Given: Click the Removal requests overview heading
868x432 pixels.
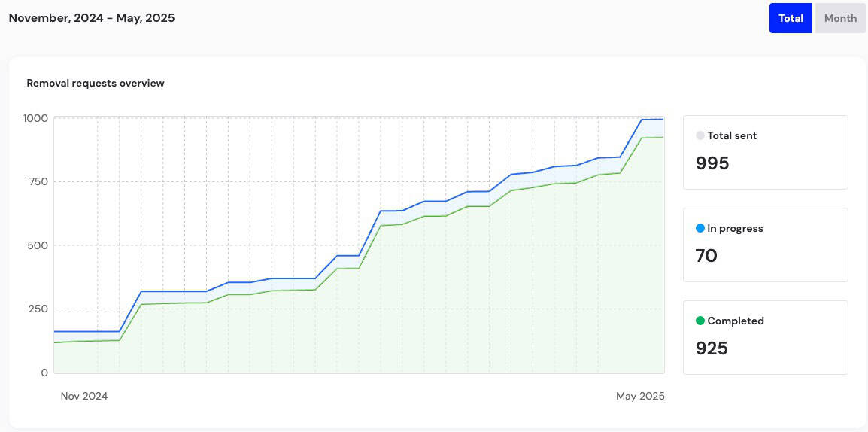Looking at the screenshot, I should (96, 84).
